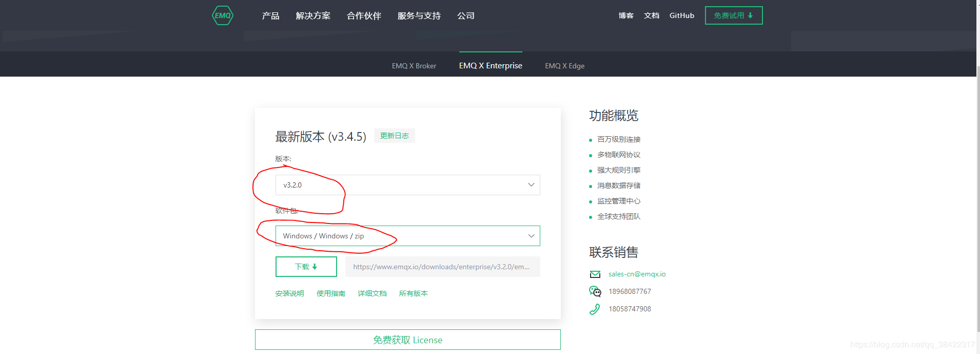Open the 合作伙伴 menu

point(364,16)
